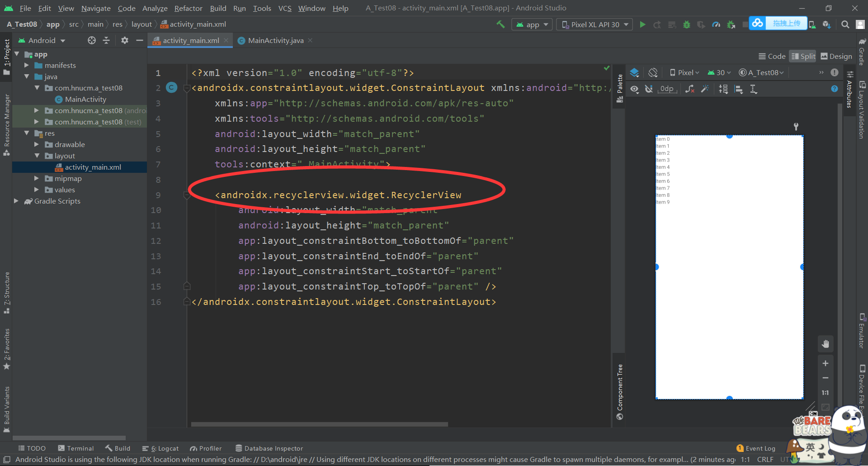Set default margins 0dp field
Image resolution: width=868 pixels, height=466 pixels.
pos(667,89)
